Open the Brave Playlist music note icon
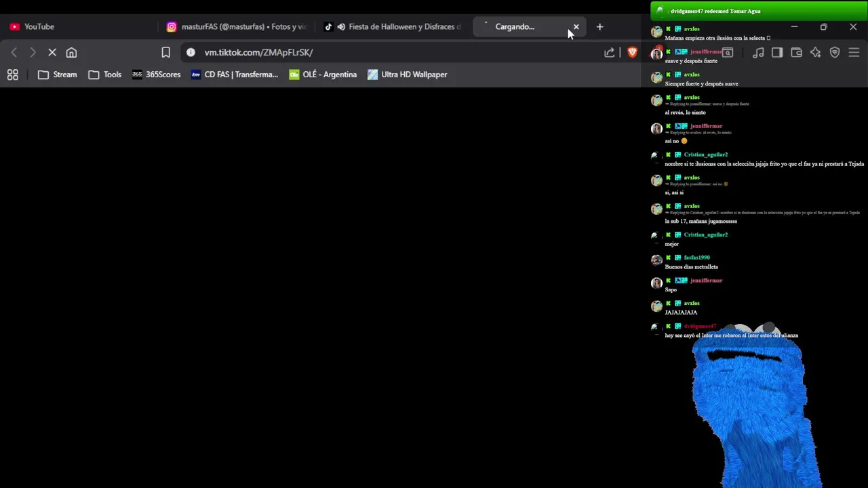Screen dimensions: 868x488 point(758,52)
